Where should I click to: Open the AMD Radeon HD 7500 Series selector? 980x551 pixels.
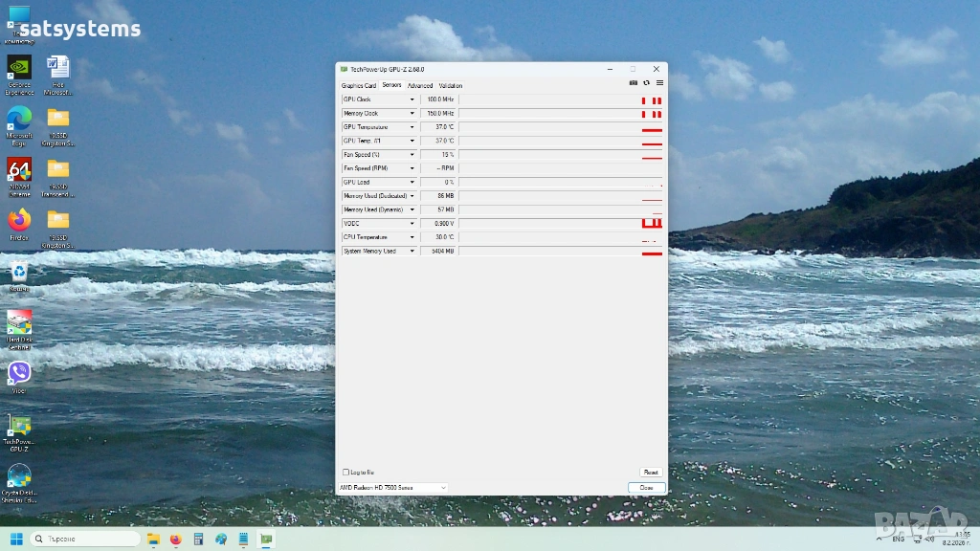(392, 488)
